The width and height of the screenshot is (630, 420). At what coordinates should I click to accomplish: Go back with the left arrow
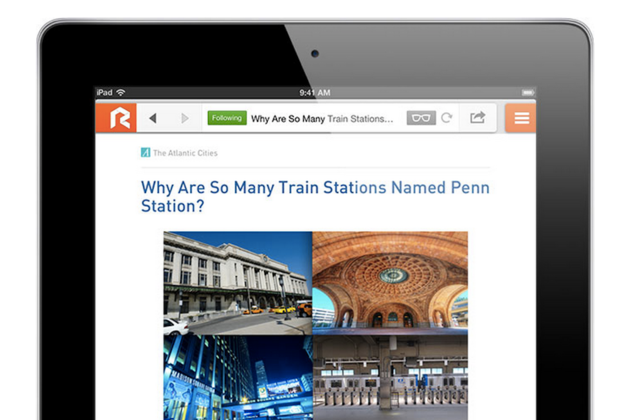tap(153, 118)
